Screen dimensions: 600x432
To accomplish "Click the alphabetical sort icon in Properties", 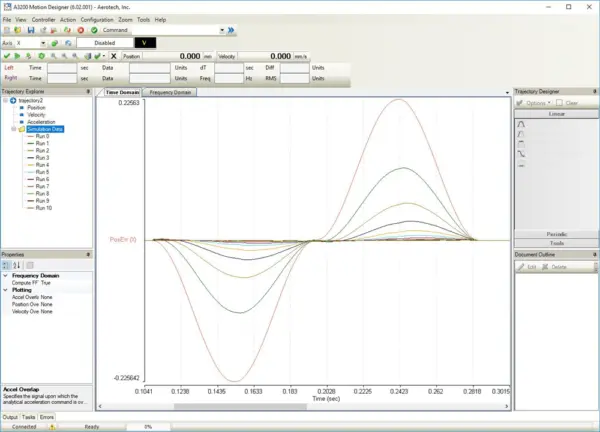I will pos(18,265).
